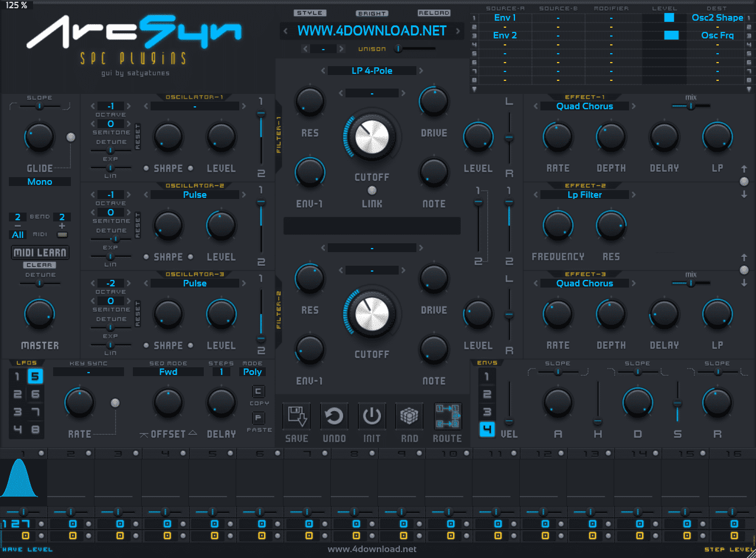Click the flat offset icon left of OFFSET

tap(144, 434)
